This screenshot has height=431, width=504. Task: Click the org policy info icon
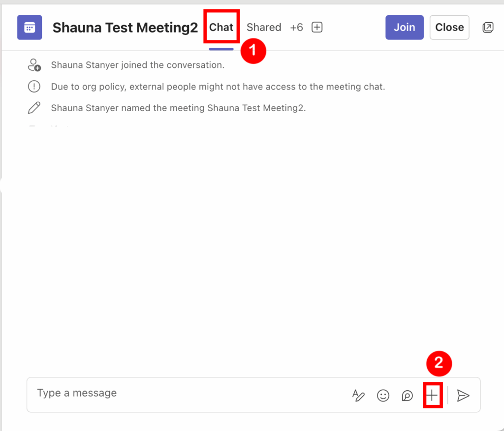34,87
